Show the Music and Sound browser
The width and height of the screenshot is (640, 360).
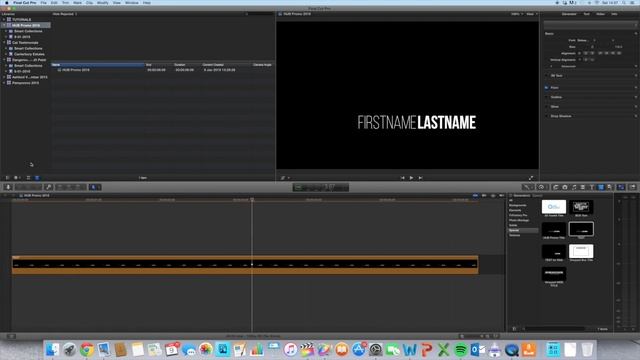574,187
